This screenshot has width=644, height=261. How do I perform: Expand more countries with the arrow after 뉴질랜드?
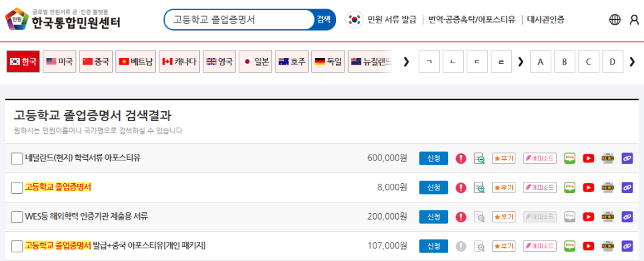pos(406,61)
